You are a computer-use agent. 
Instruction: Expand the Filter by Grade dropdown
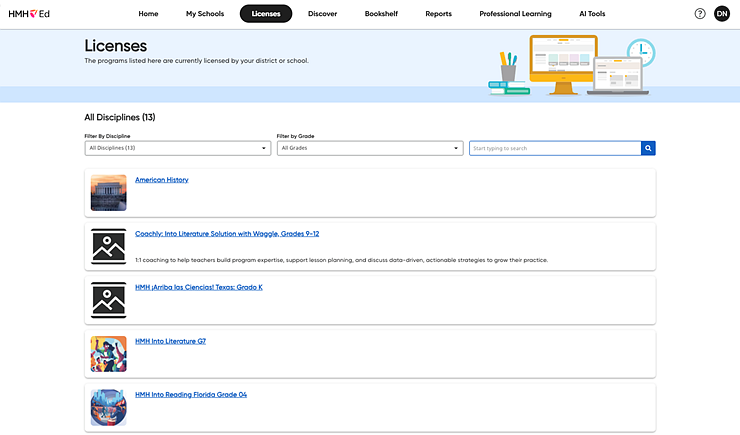(x=370, y=148)
